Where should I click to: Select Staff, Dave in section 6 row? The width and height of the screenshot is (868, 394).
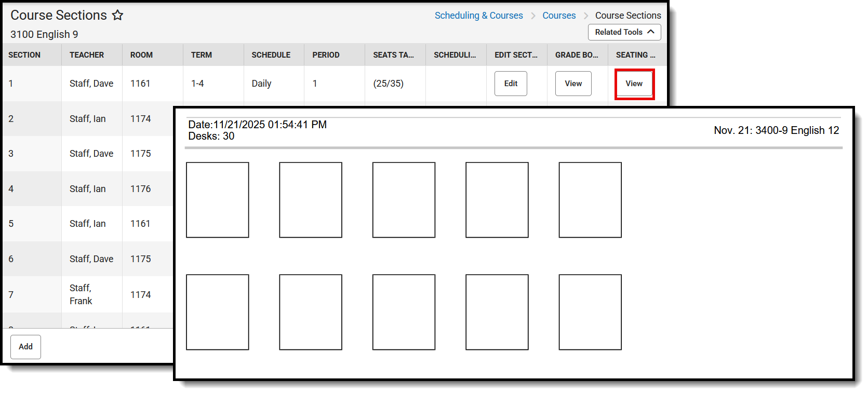[91, 259]
